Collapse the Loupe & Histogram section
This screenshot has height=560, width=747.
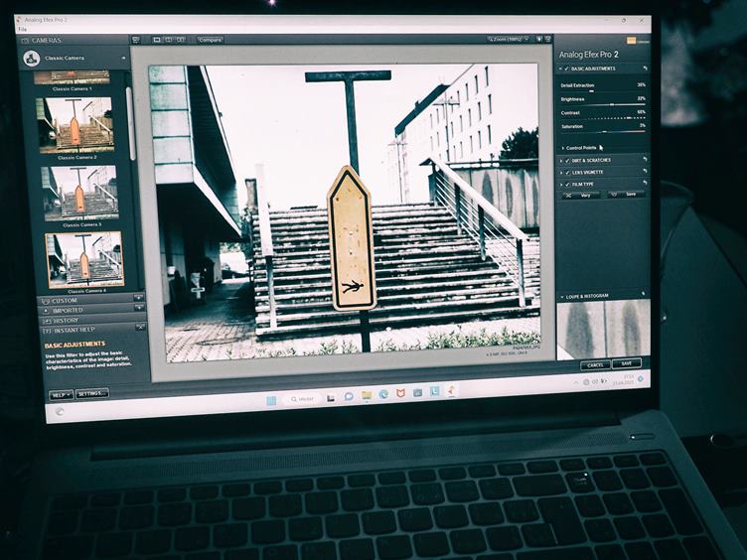tap(561, 296)
